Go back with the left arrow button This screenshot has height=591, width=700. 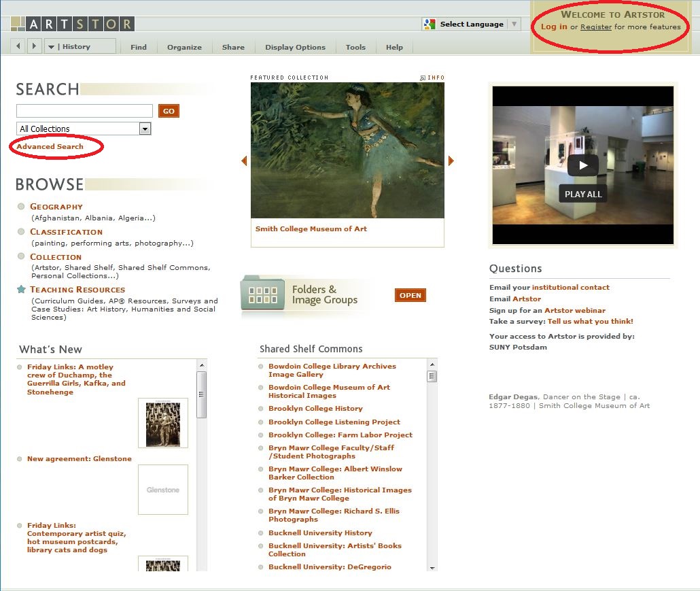pyautogui.click(x=18, y=46)
